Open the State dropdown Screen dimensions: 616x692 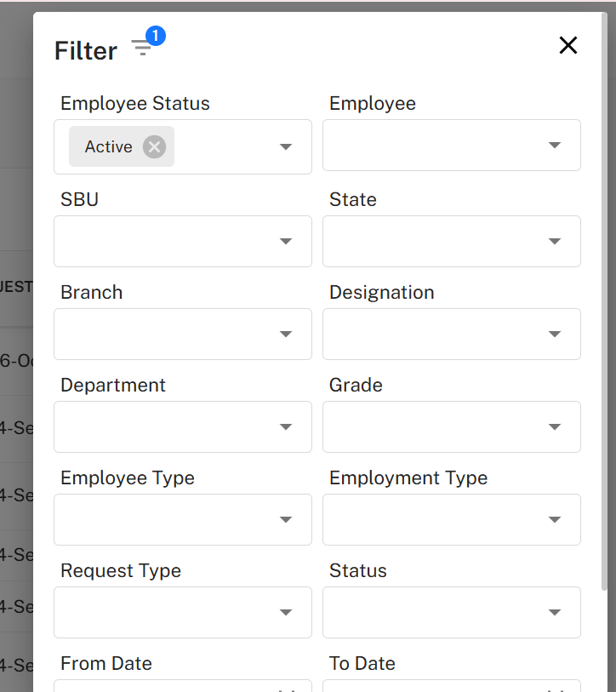(x=554, y=241)
